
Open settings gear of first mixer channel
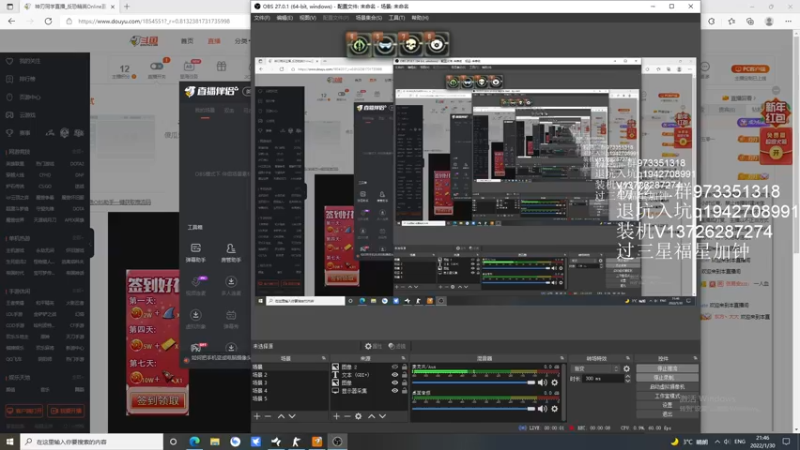(555, 382)
